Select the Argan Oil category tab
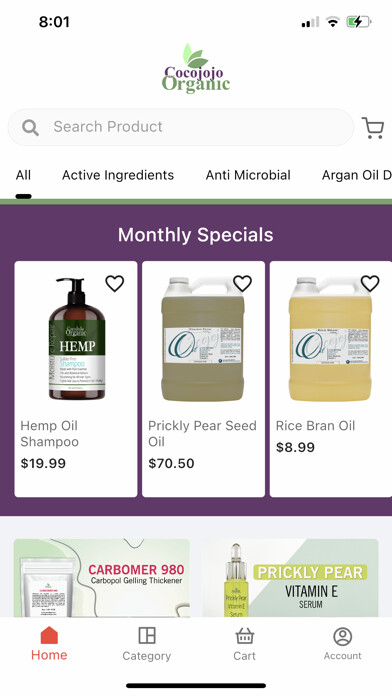The height and width of the screenshot is (696, 392). coord(356,175)
